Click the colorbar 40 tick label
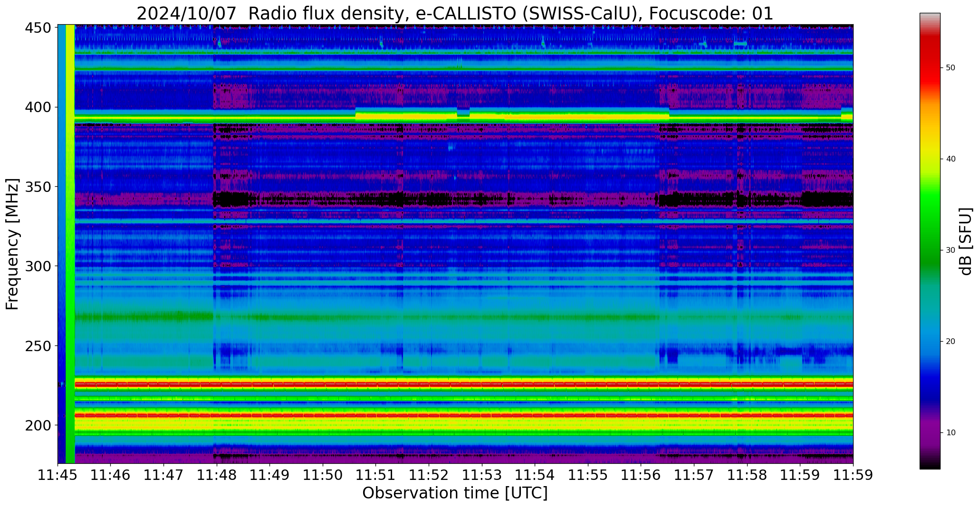 (951, 159)
